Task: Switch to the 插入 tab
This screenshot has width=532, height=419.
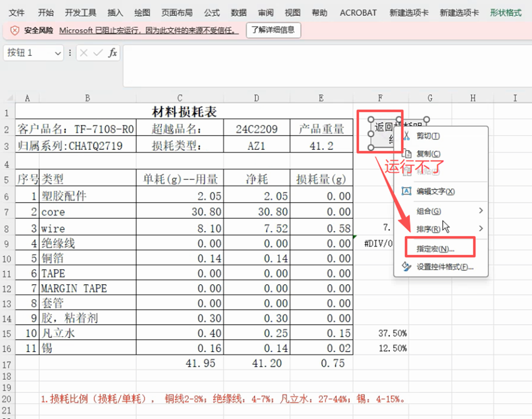Action: (115, 13)
